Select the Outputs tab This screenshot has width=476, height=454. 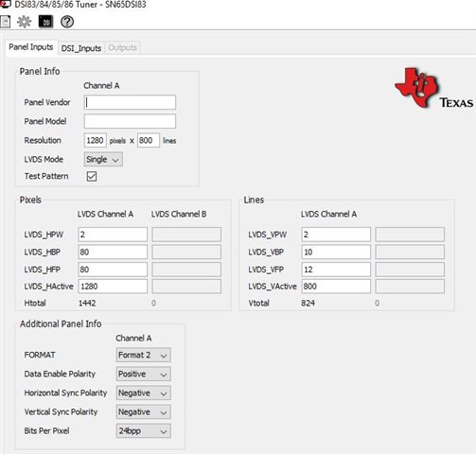pos(122,48)
